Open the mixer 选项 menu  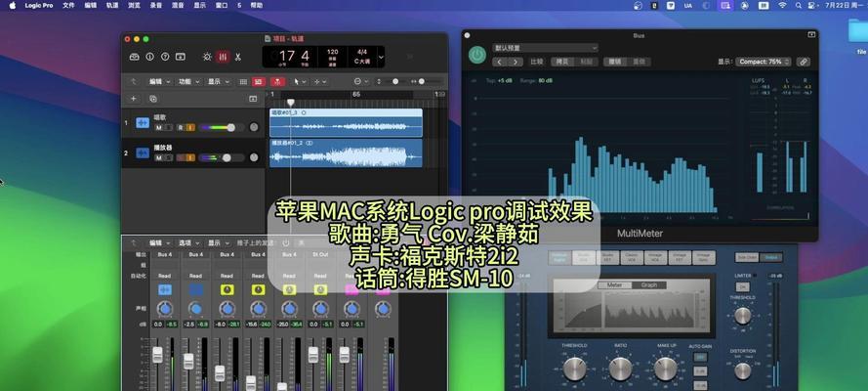pyautogui.click(x=188, y=242)
